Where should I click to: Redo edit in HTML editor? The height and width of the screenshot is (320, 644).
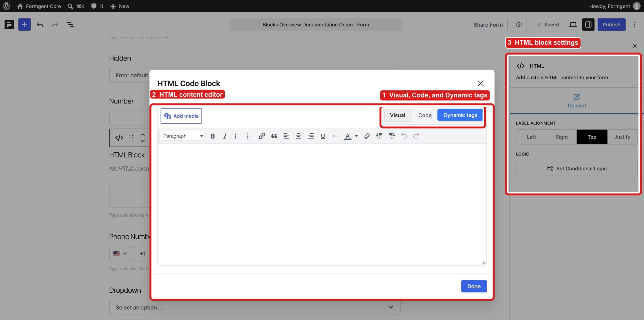416,136
